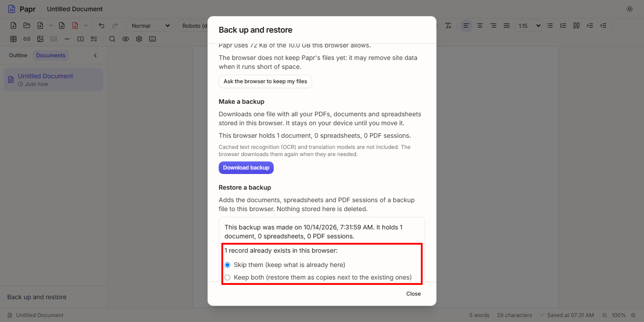
Task: Toggle justify alignment
Action: 507,25
